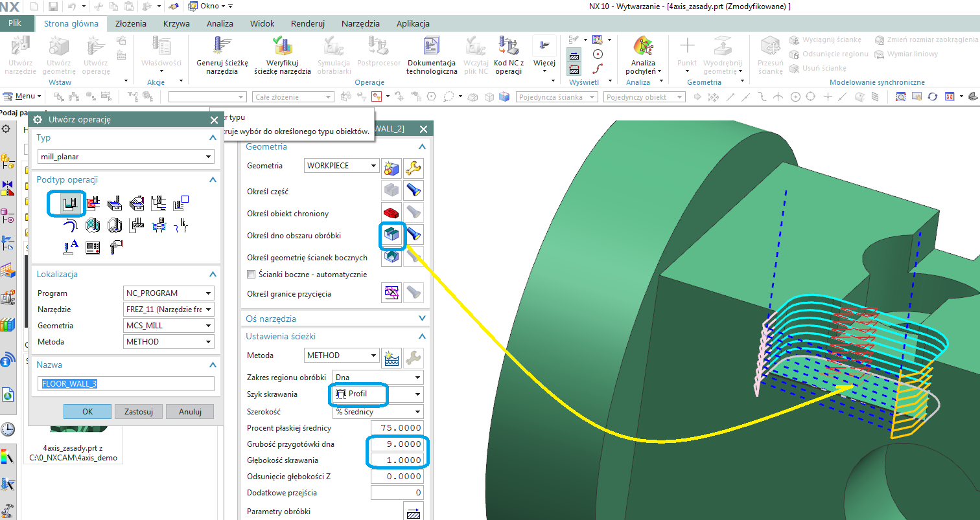The height and width of the screenshot is (520, 980).
Task: Switch to the Złożenia tab
Action: click(x=130, y=24)
